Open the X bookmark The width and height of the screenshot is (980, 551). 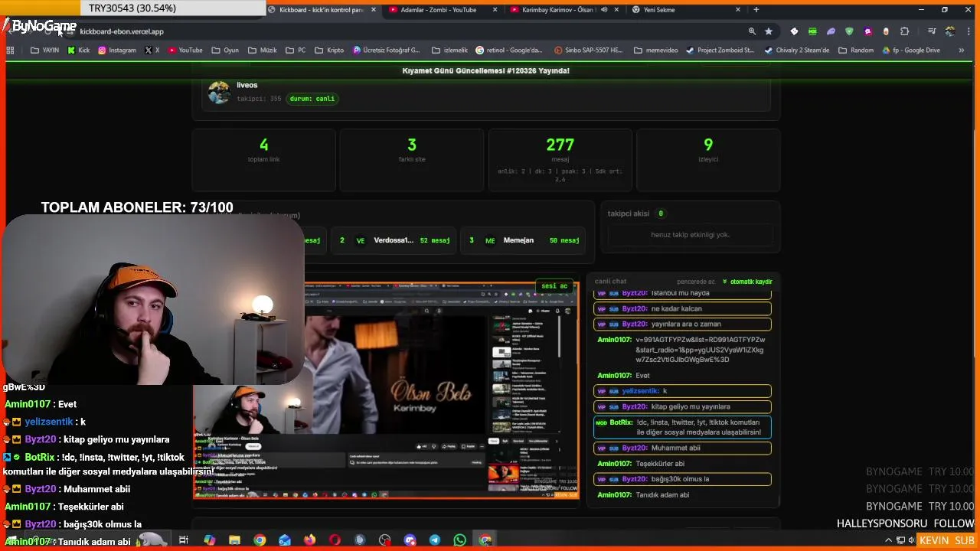152,51
